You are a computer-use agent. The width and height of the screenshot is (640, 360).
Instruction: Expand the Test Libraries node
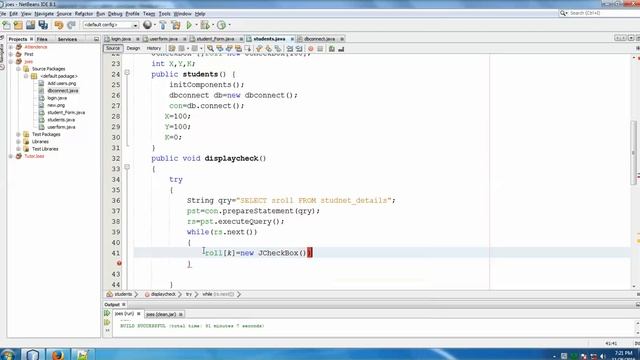[x=18, y=149]
